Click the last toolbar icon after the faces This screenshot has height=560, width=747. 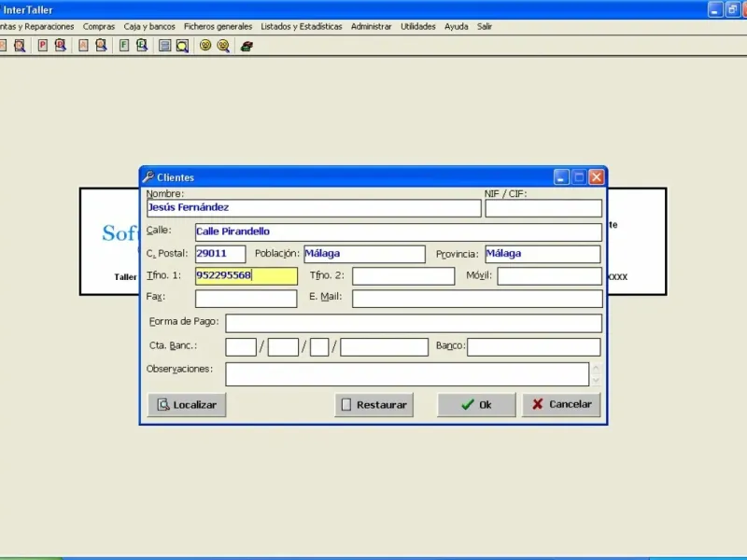(246, 45)
